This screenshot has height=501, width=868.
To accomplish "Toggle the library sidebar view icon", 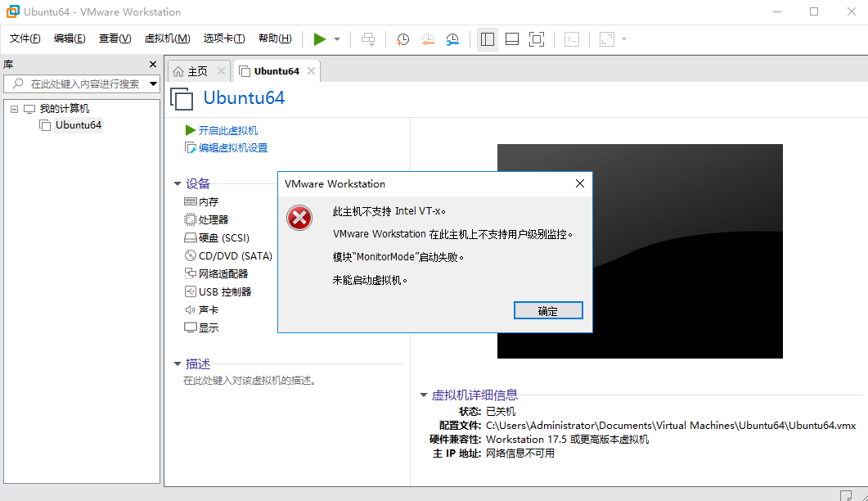I will (487, 39).
